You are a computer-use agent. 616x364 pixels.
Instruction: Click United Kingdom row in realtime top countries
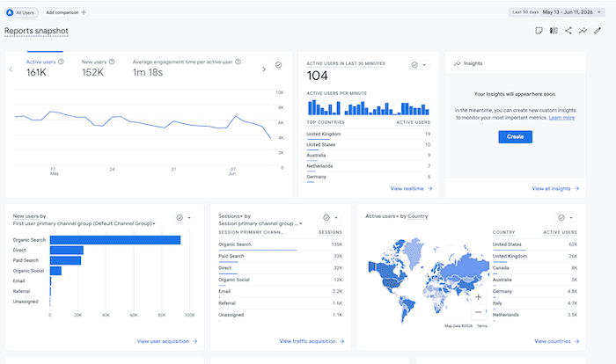[x=368, y=135]
